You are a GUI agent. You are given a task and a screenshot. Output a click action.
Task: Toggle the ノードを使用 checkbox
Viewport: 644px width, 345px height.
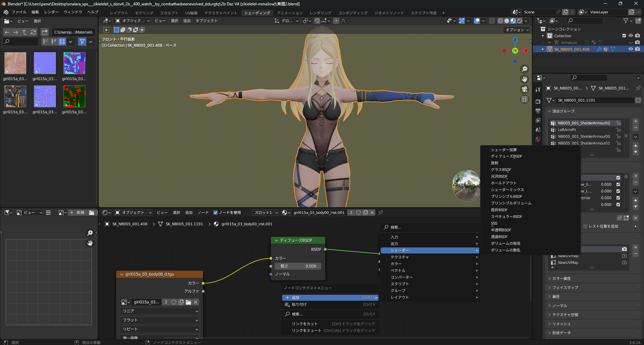[x=215, y=213]
